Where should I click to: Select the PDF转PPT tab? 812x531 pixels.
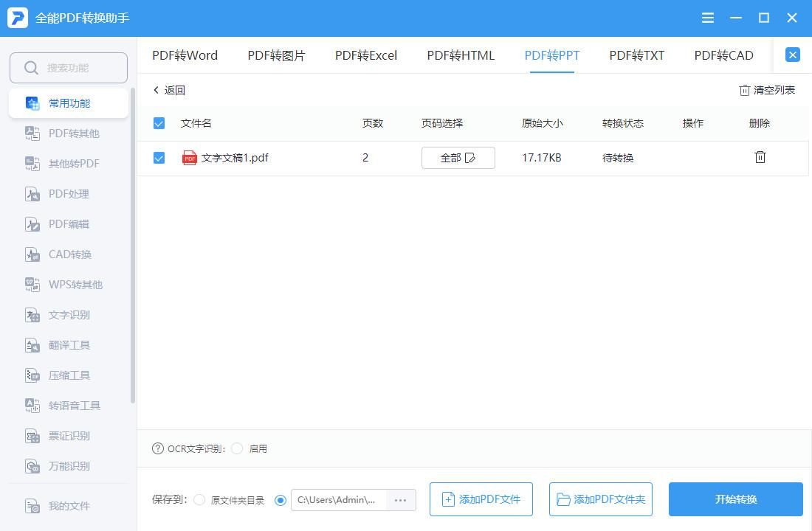click(552, 55)
